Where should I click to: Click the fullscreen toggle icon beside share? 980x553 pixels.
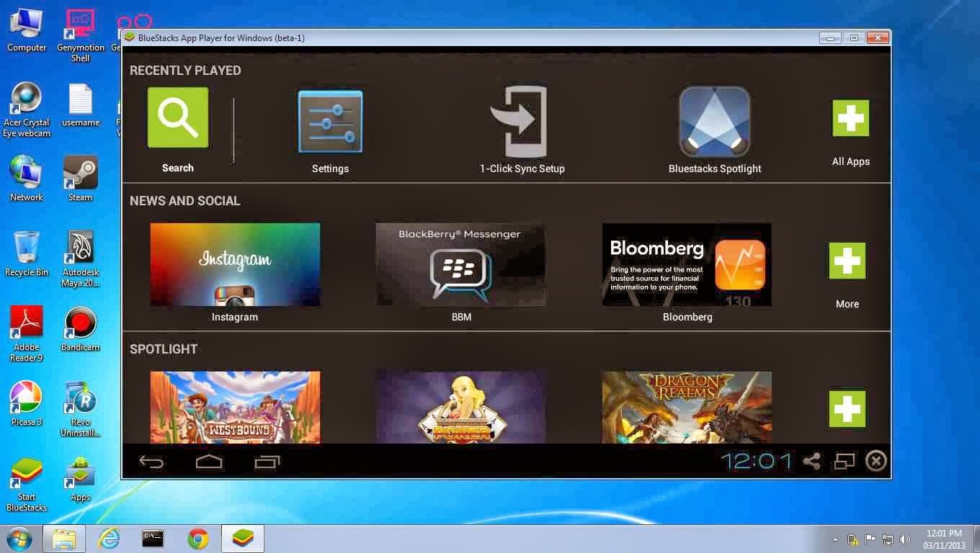click(844, 461)
